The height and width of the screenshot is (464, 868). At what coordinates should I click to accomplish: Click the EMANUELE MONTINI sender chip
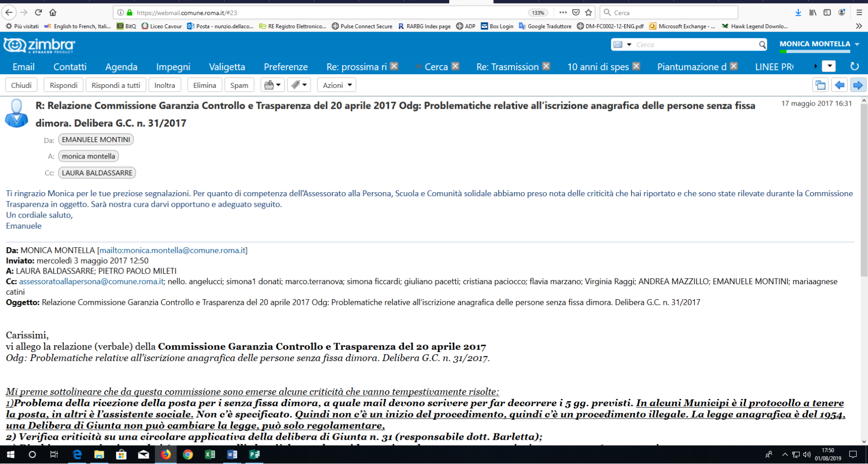[x=96, y=140]
